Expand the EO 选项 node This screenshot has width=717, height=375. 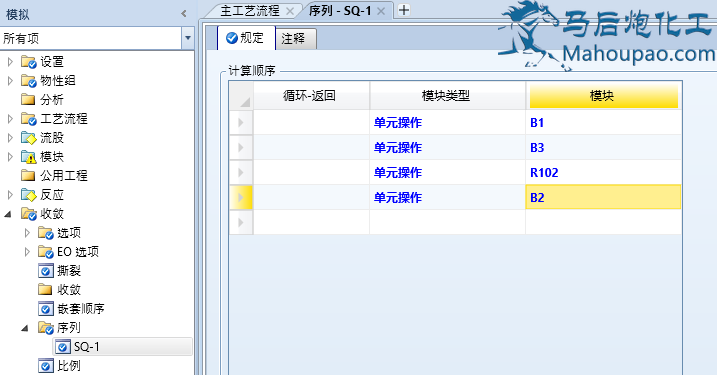(x=27, y=252)
